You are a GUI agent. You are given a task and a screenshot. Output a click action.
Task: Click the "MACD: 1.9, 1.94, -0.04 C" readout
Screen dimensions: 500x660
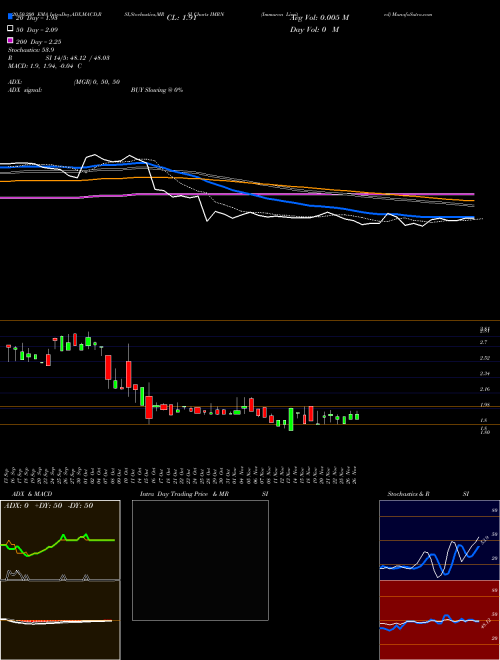45,66
